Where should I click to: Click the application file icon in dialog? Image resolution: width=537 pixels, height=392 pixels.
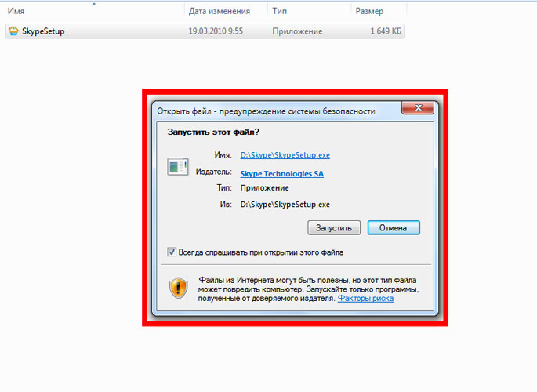(178, 166)
